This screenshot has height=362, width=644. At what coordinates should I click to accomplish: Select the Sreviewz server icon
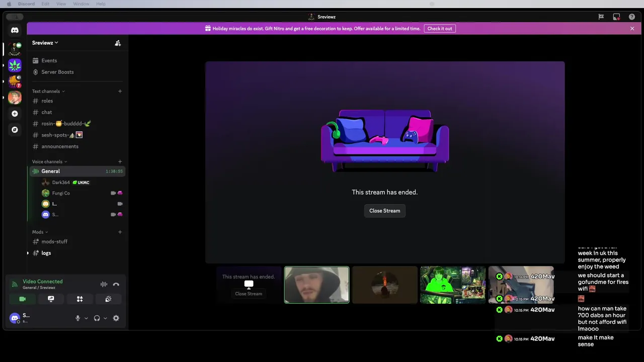click(x=15, y=49)
